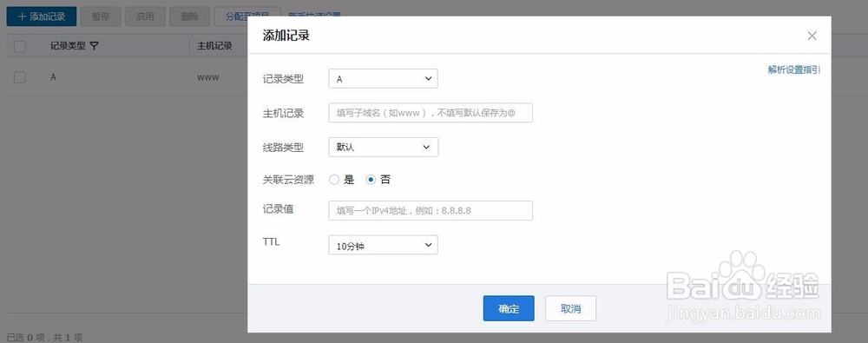This screenshot has height=343, width=868.
Task: Click the 主机记录 subdomain input field
Action: tap(431, 113)
